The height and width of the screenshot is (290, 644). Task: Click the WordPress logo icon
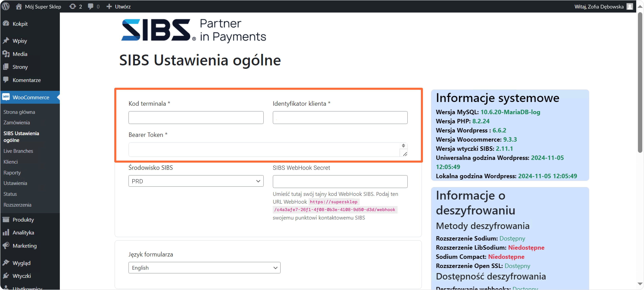6,6
